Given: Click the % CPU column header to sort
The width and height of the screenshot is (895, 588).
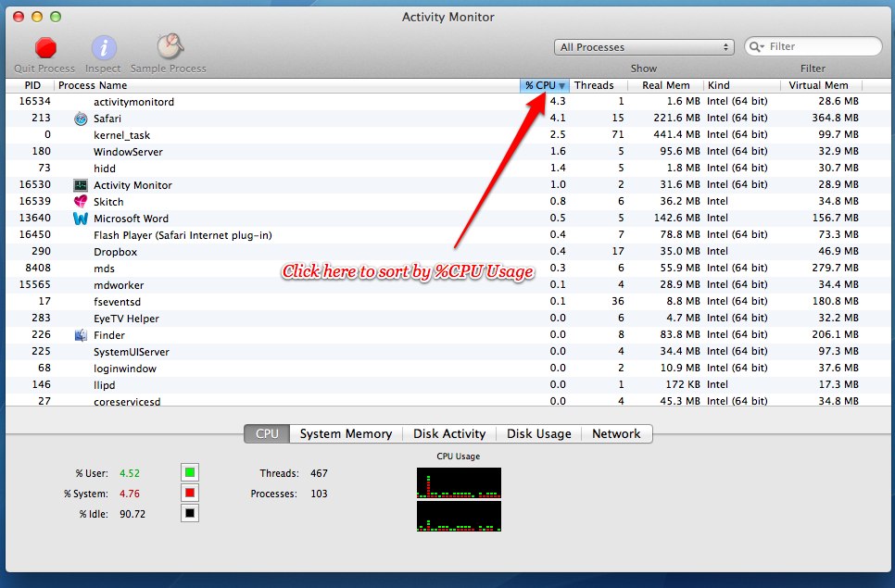Looking at the screenshot, I should pos(545,85).
